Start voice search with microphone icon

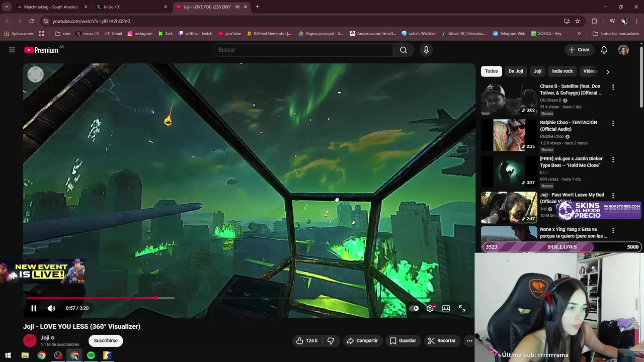pyautogui.click(x=426, y=50)
